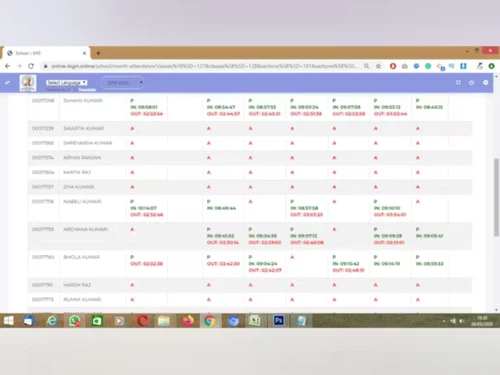Click the fullscreen icon in the purple header
This screenshot has height=375, width=500.
tap(458, 82)
